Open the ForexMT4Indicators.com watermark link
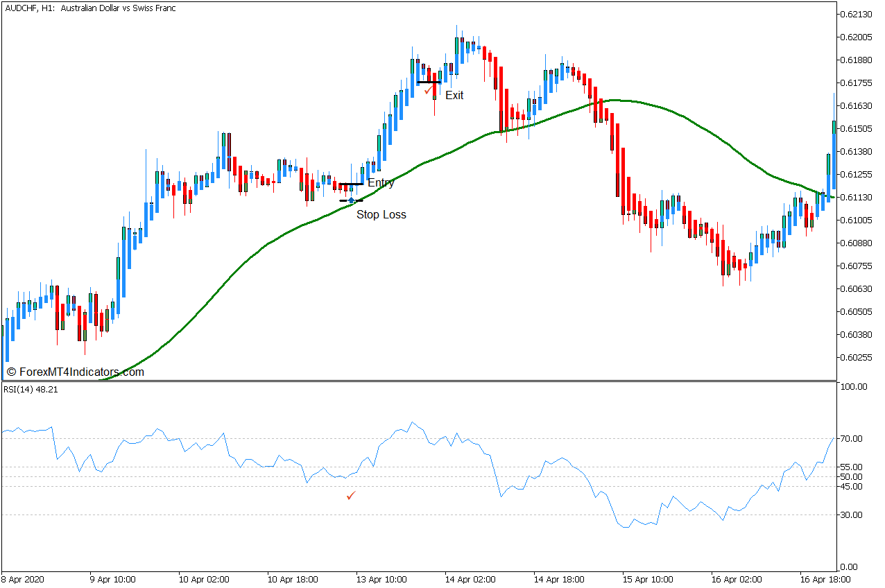885x588 pixels. pyautogui.click(x=76, y=372)
